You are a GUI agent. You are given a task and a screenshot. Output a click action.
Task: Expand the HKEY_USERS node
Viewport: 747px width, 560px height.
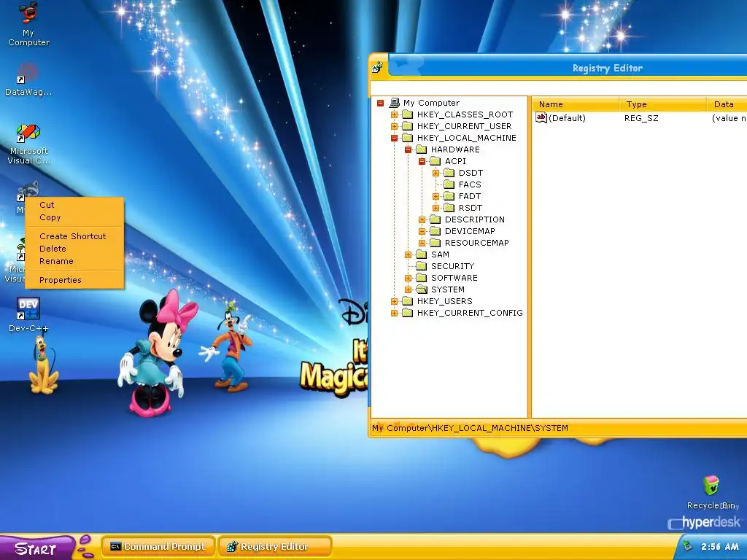coord(394,301)
